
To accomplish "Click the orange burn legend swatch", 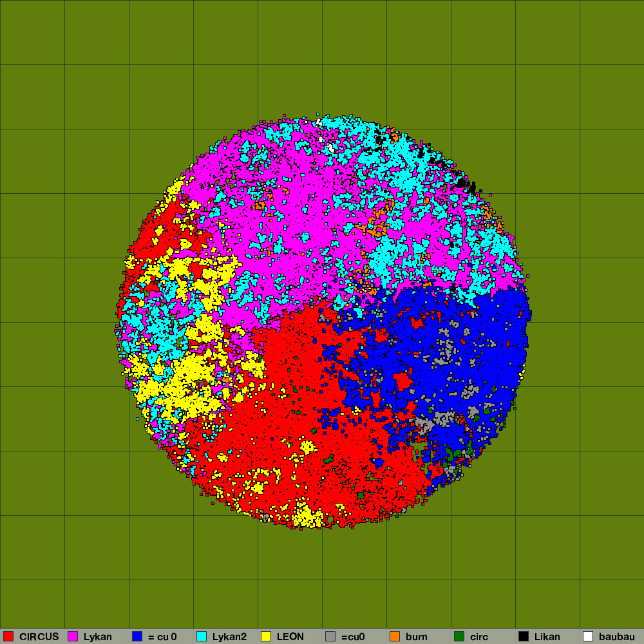I will (395, 636).
